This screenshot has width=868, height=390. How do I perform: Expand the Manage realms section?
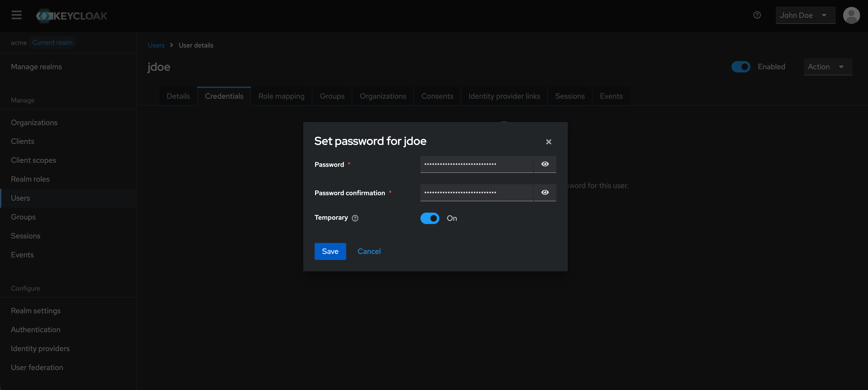(36, 66)
